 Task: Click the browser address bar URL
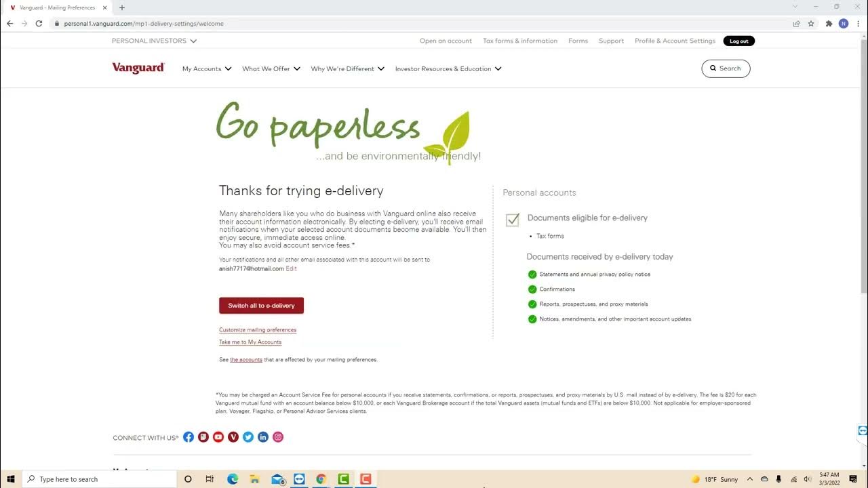pos(144,24)
